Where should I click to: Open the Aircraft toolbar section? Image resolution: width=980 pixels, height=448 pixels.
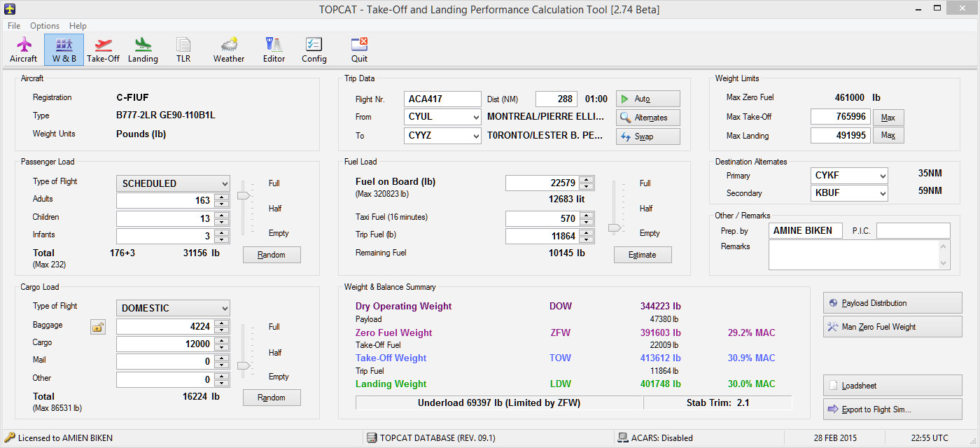click(x=24, y=50)
